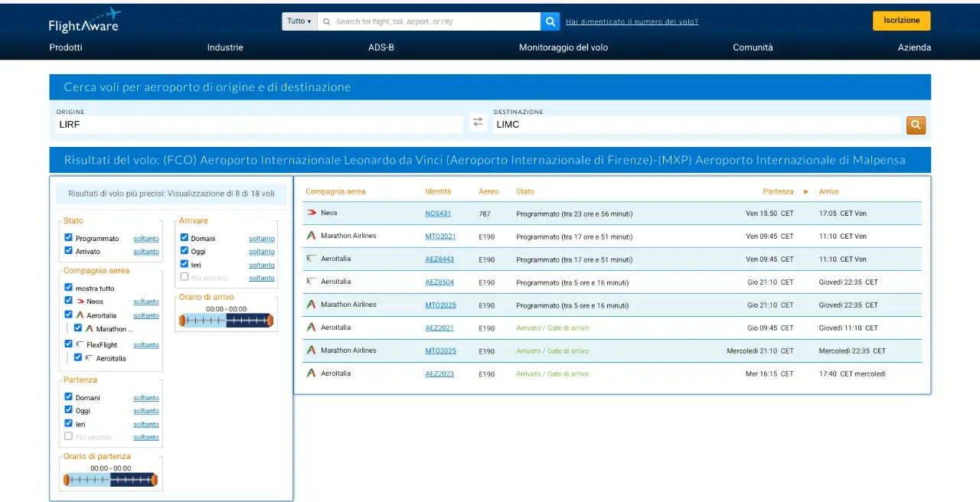Sort by the Identità column header
Viewport: 980px width, 502px height.
click(x=438, y=191)
